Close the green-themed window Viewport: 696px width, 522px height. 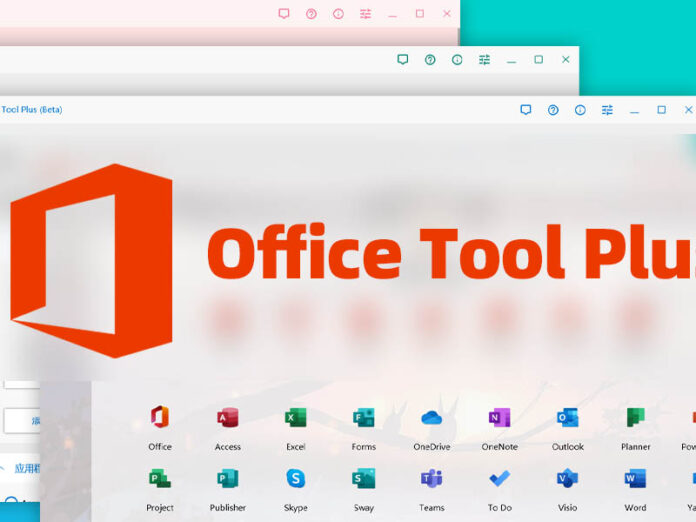[566, 59]
